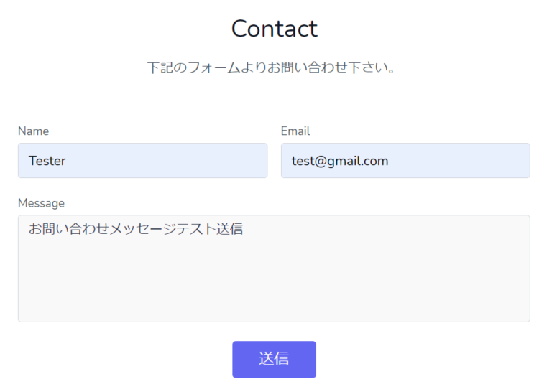The width and height of the screenshot is (552, 392).
Task: Click the お問い合わせメッセージテスト送信 message text
Action: (x=136, y=230)
